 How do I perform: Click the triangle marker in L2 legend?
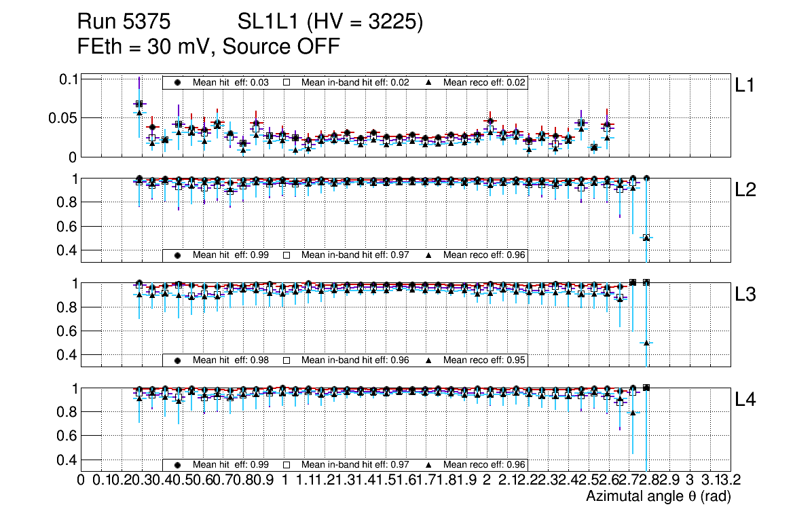click(x=429, y=255)
